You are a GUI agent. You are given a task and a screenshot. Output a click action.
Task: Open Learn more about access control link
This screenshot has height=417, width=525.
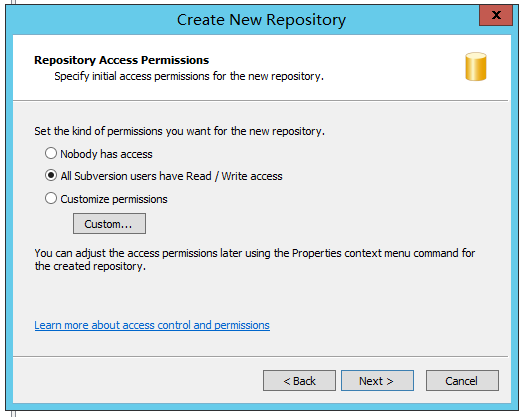[152, 325]
